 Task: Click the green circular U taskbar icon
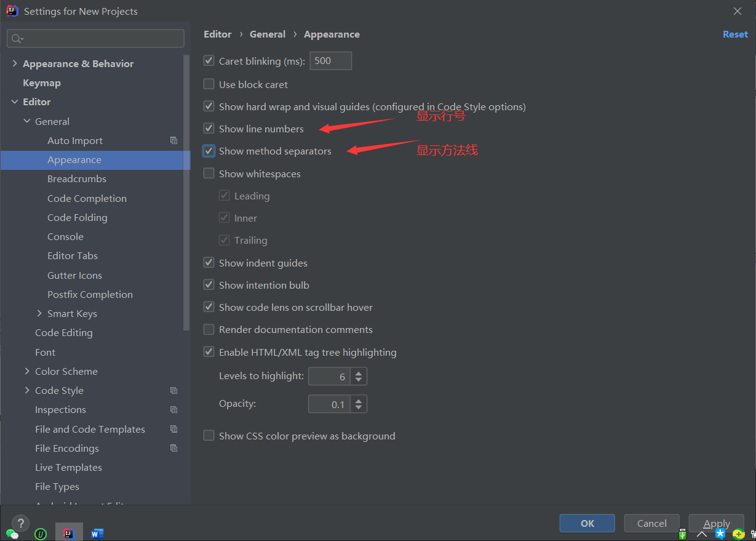(41, 534)
